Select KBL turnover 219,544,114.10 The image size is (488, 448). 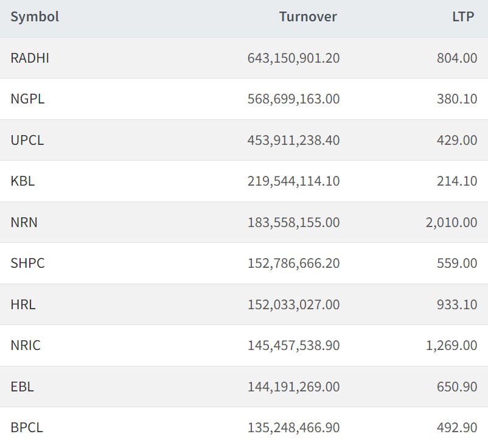pyautogui.click(x=293, y=181)
